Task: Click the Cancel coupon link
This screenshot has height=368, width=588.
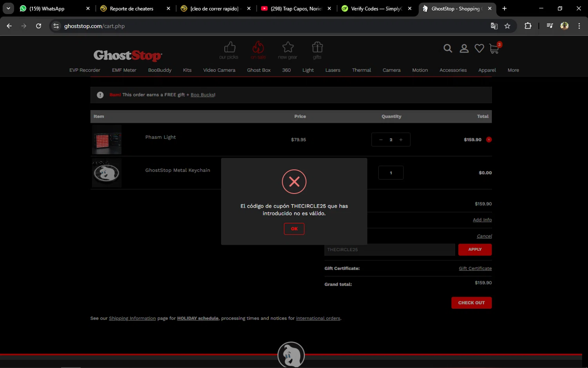Action: tap(484, 236)
